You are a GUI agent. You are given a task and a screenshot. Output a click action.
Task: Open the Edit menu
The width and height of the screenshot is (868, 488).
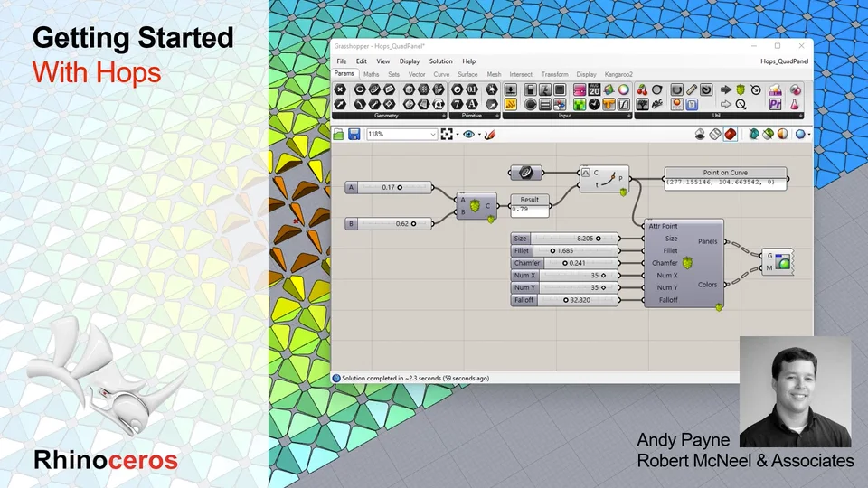(x=362, y=61)
